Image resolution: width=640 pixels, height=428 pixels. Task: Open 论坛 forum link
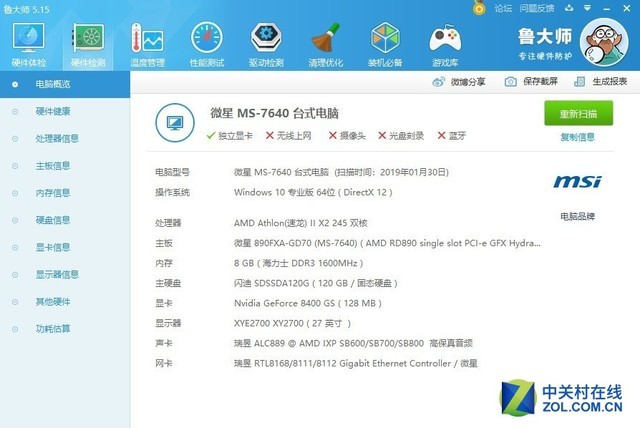point(503,8)
